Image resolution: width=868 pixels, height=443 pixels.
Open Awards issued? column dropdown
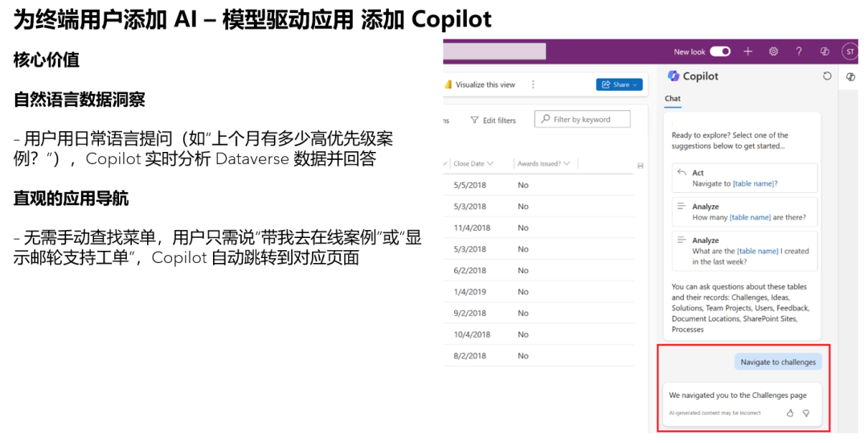tap(567, 163)
